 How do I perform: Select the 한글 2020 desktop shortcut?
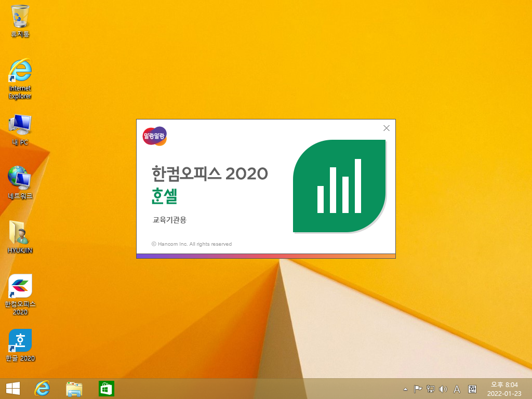[20, 345]
